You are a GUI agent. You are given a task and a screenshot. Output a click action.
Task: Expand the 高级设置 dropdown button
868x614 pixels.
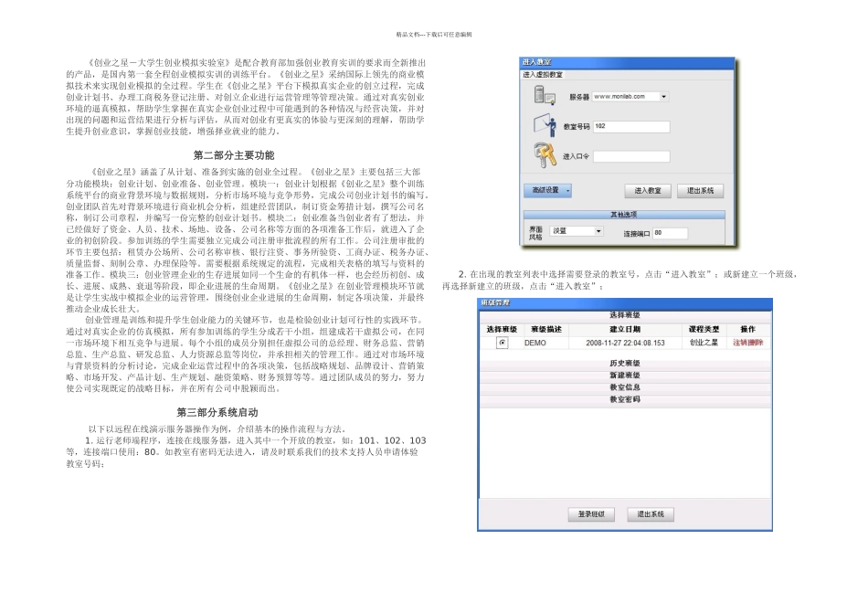tap(547, 190)
